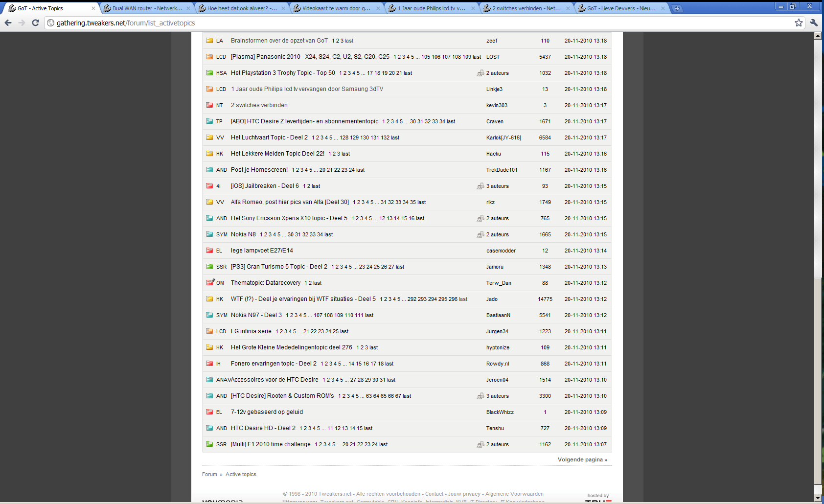Switch to the "Videokaart te warm" tab

pyautogui.click(x=330, y=8)
